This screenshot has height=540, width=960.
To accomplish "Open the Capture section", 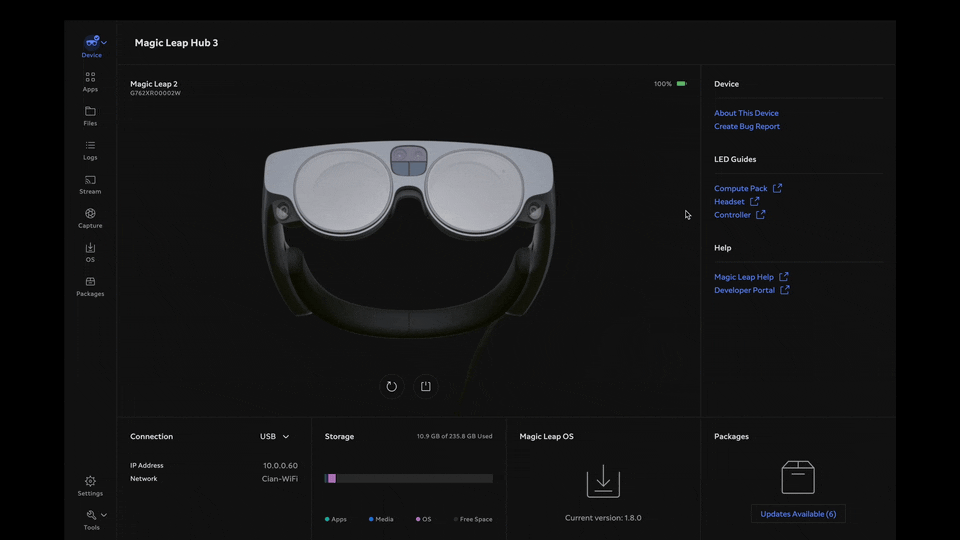I will 90,219.
